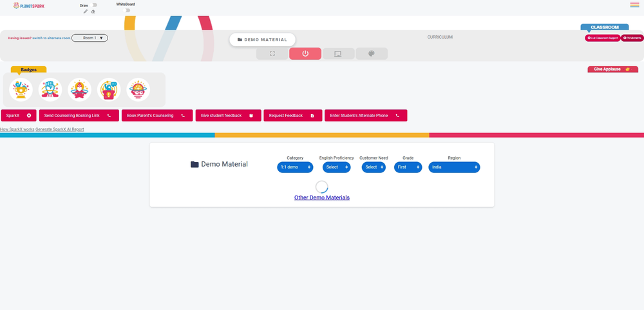Viewport: 644px width, 310px height.
Task: Switch to the DEMO MATERIAL tab
Action: [x=263, y=40]
